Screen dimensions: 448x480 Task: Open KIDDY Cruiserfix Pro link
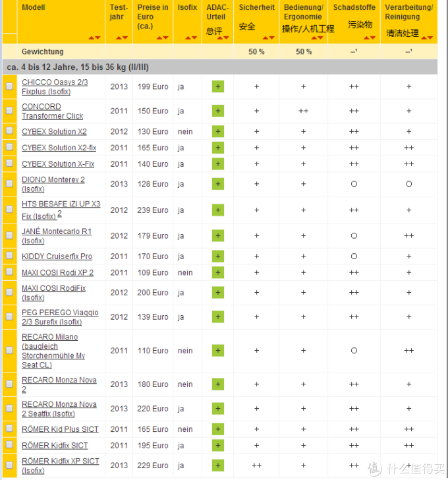pyautogui.click(x=57, y=256)
